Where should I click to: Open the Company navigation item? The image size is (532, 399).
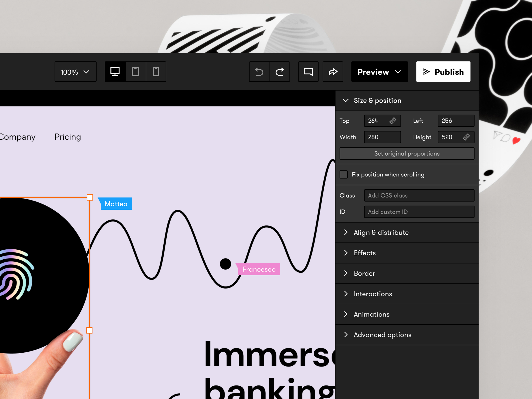[17, 137]
